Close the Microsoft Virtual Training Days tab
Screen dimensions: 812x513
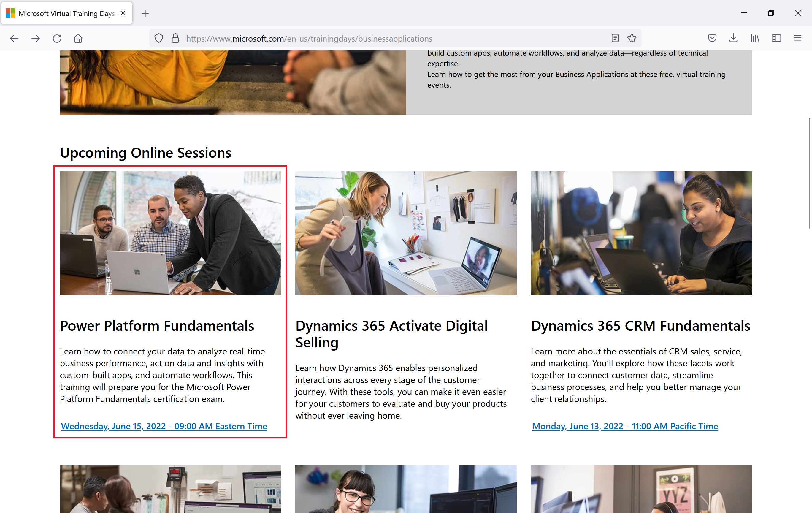[123, 13]
